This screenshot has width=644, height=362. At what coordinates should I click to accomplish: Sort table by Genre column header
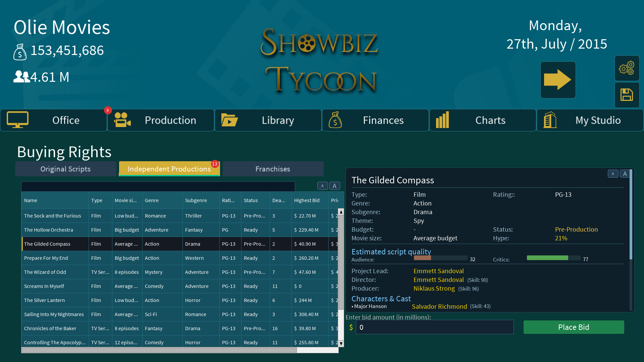pyautogui.click(x=162, y=200)
